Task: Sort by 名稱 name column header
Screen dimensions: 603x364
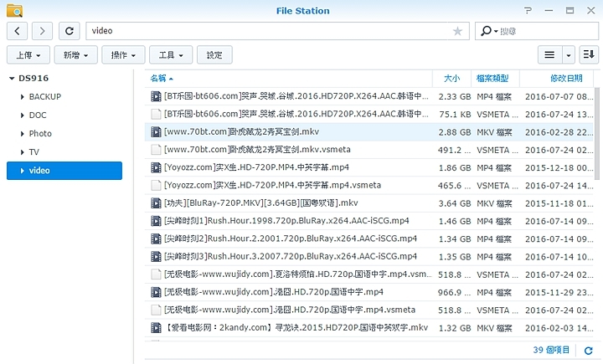Action: 158,79
